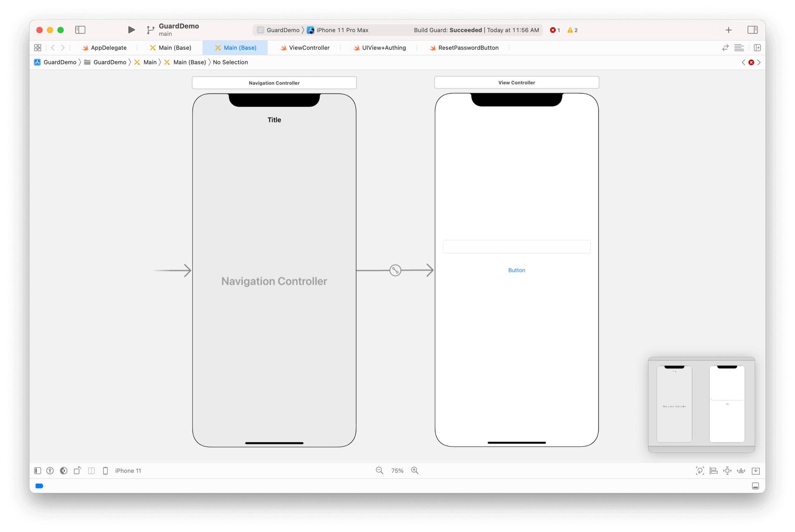Open Add New Constraints popup
The height and width of the screenshot is (532, 795).
click(x=727, y=471)
